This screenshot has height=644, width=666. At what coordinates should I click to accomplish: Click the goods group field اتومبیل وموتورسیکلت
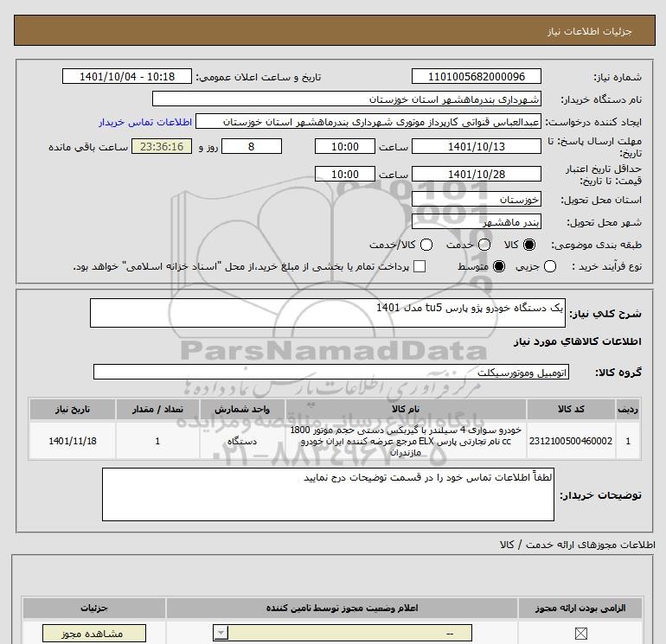point(331,372)
